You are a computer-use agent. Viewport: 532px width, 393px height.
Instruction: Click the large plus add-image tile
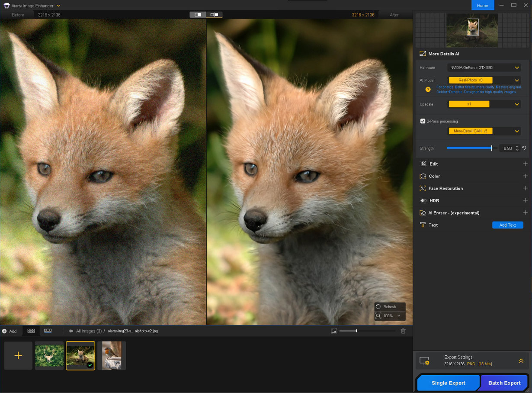[x=18, y=355]
